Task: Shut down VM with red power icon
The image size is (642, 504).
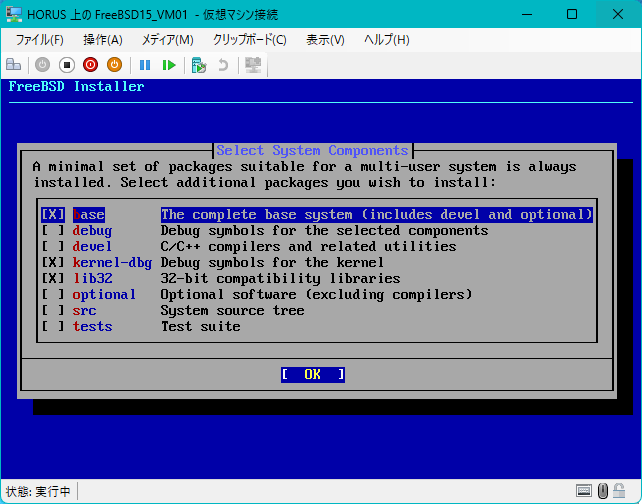Action: click(x=90, y=65)
